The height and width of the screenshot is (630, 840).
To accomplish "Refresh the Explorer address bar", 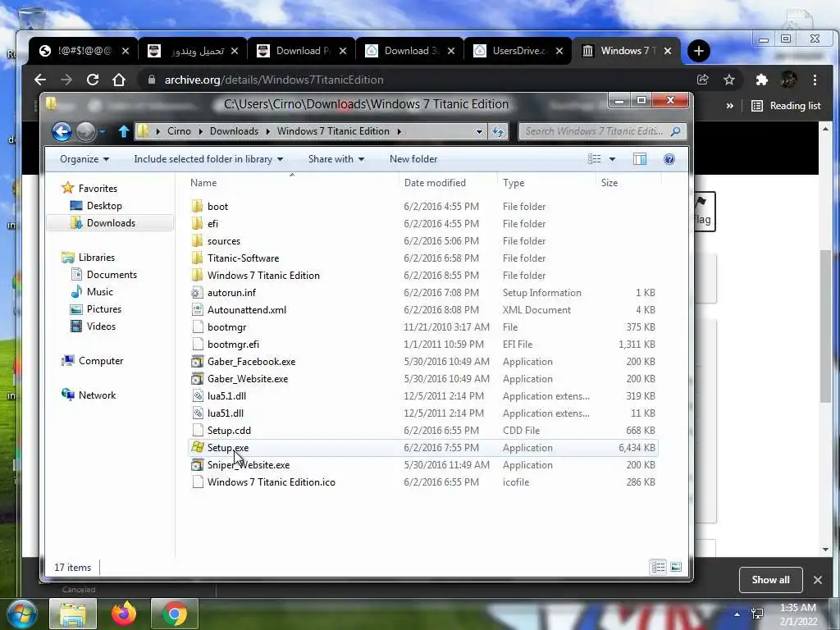I will [x=498, y=131].
